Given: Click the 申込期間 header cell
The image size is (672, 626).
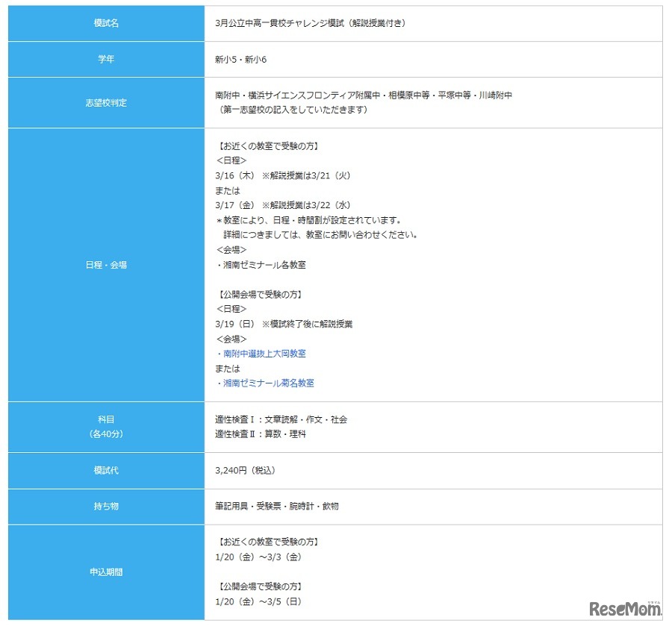Looking at the screenshot, I should pyautogui.click(x=105, y=572).
